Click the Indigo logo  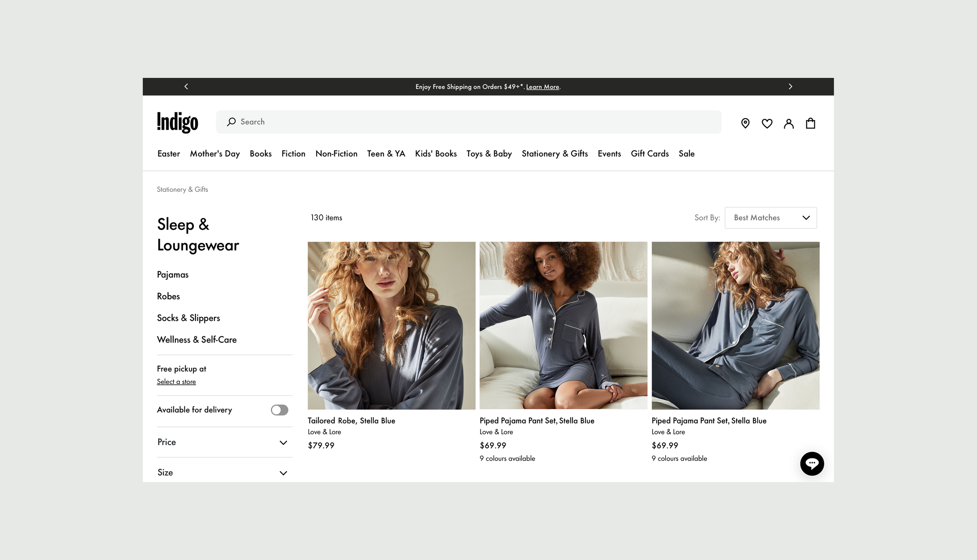click(x=177, y=122)
